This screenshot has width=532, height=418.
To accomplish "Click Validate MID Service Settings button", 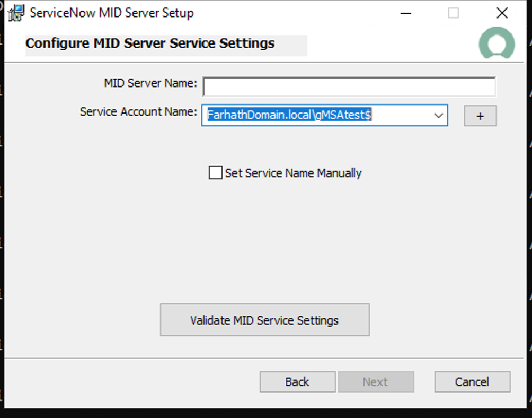I will click(x=264, y=320).
